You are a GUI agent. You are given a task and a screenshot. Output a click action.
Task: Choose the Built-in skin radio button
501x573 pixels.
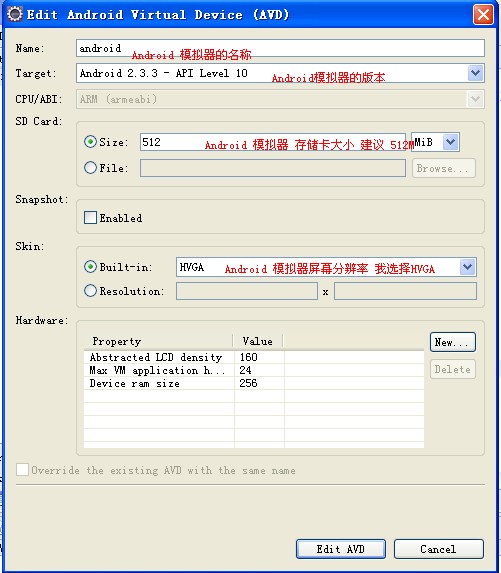coord(90,267)
